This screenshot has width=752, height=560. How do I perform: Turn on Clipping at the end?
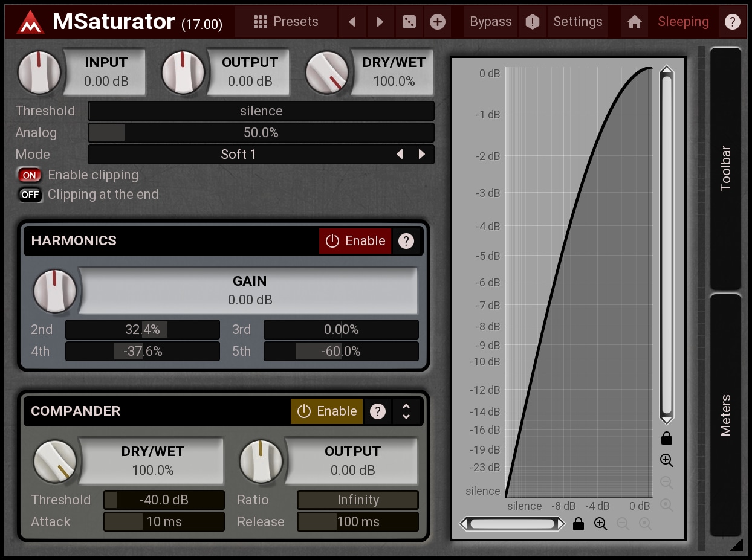click(x=30, y=195)
